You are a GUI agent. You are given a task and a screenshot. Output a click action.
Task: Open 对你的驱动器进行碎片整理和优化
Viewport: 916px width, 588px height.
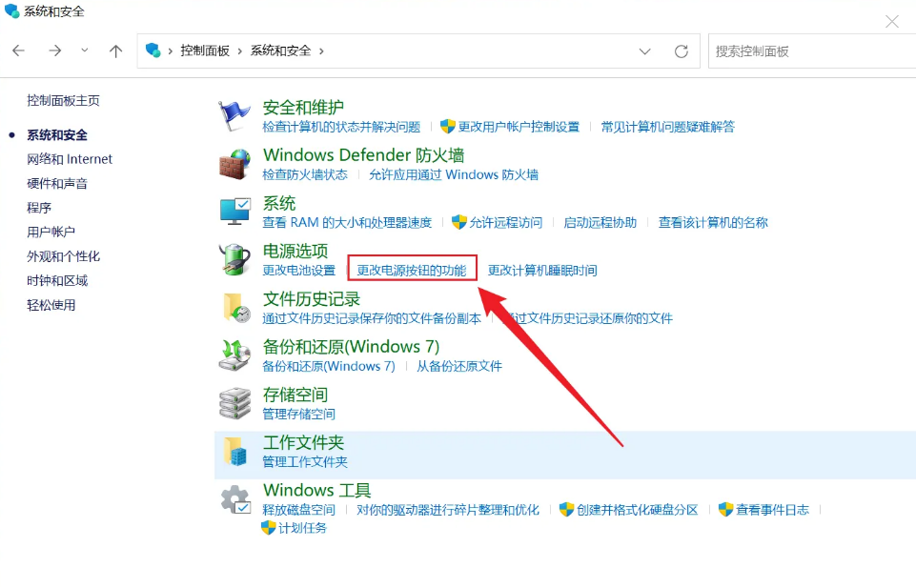click(447, 510)
